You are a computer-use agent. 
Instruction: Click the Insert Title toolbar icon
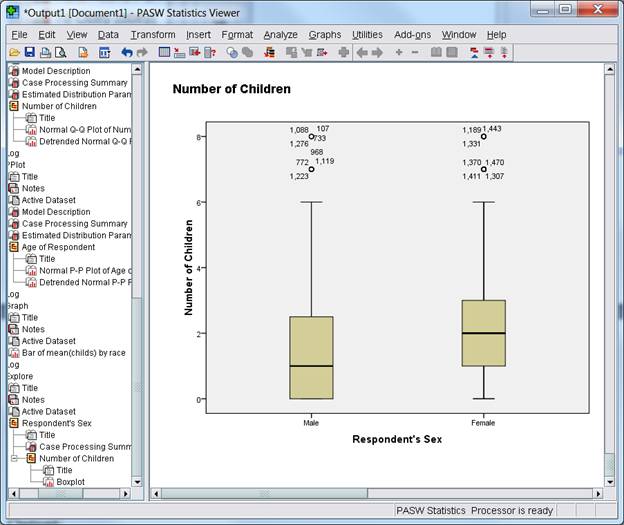click(x=489, y=52)
